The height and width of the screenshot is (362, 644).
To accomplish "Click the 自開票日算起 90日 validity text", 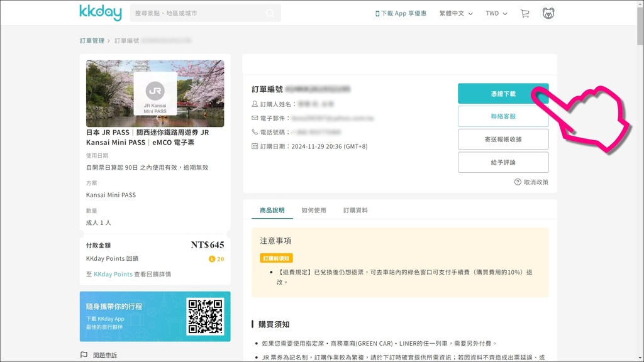I will click(147, 167).
